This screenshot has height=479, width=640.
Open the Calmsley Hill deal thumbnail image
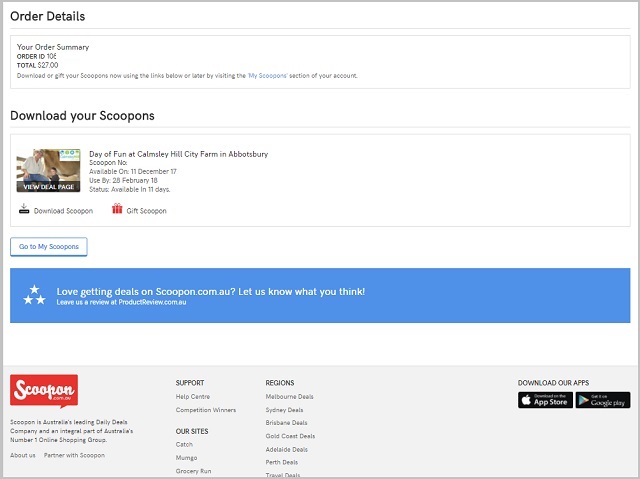click(48, 170)
